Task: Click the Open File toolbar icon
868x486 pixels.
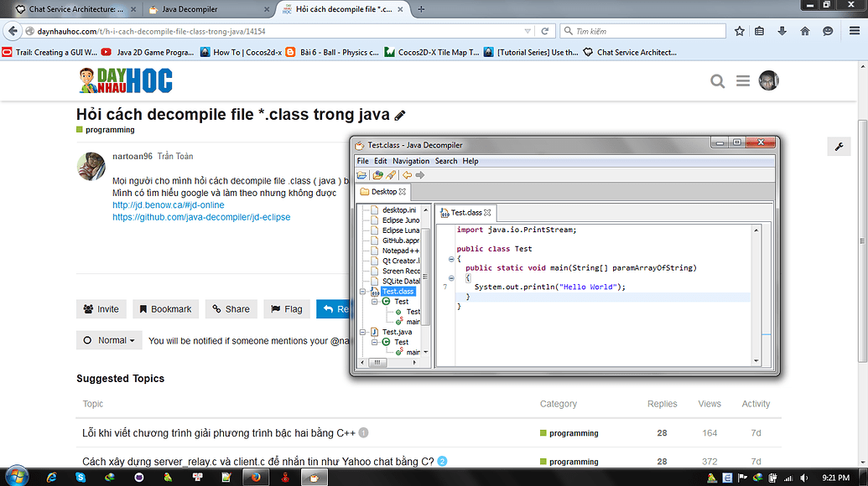Action: (361, 174)
